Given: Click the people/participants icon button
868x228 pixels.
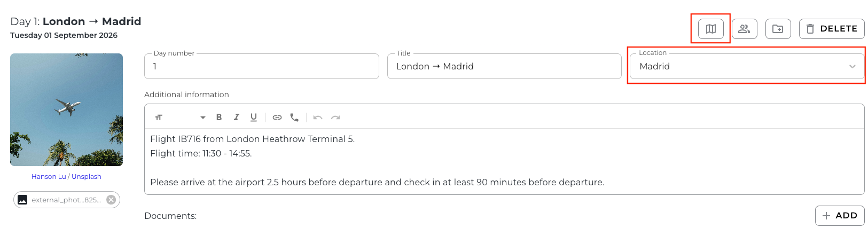Looking at the screenshot, I should (x=744, y=29).
